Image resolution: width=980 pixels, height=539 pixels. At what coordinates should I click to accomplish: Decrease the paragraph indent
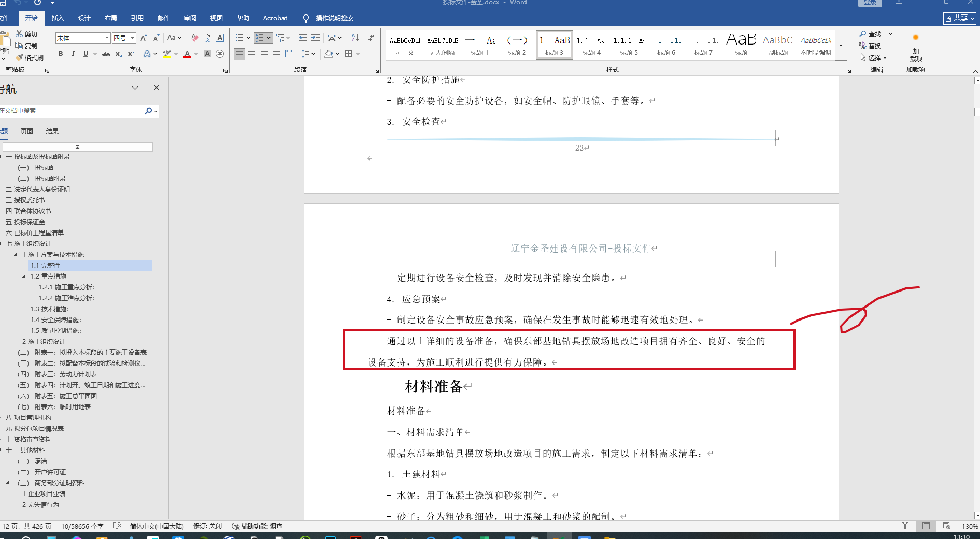click(x=303, y=38)
